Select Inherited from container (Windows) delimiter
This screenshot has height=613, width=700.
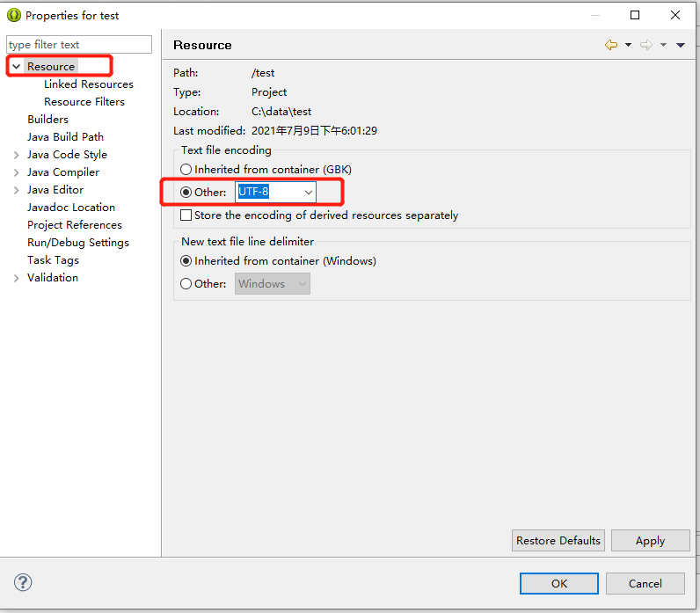tap(186, 260)
